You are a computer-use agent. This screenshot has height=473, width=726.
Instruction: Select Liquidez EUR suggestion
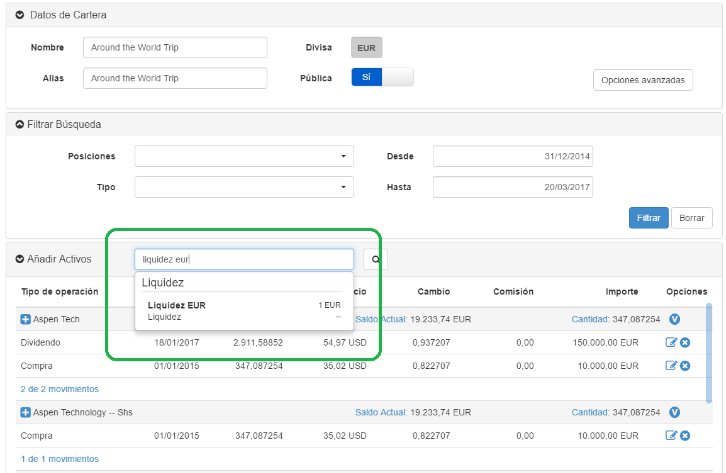[x=244, y=311]
